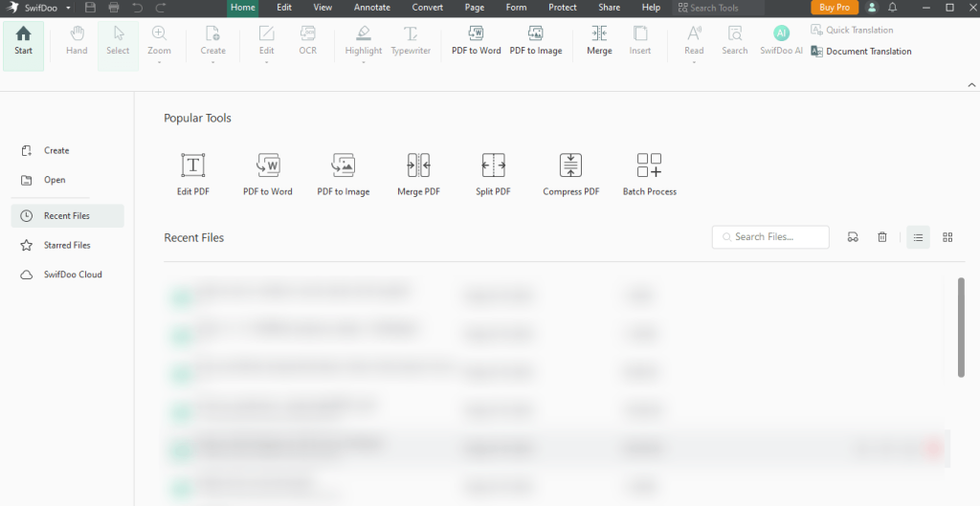Viewport: 980px width, 506px height.
Task: Click the Insert tool
Action: (x=640, y=41)
